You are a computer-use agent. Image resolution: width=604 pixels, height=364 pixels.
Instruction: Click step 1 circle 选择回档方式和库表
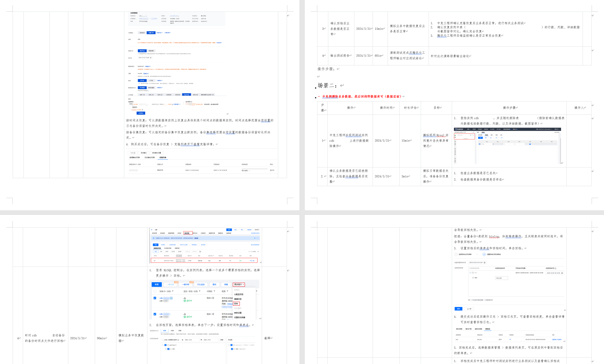[456, 254]
